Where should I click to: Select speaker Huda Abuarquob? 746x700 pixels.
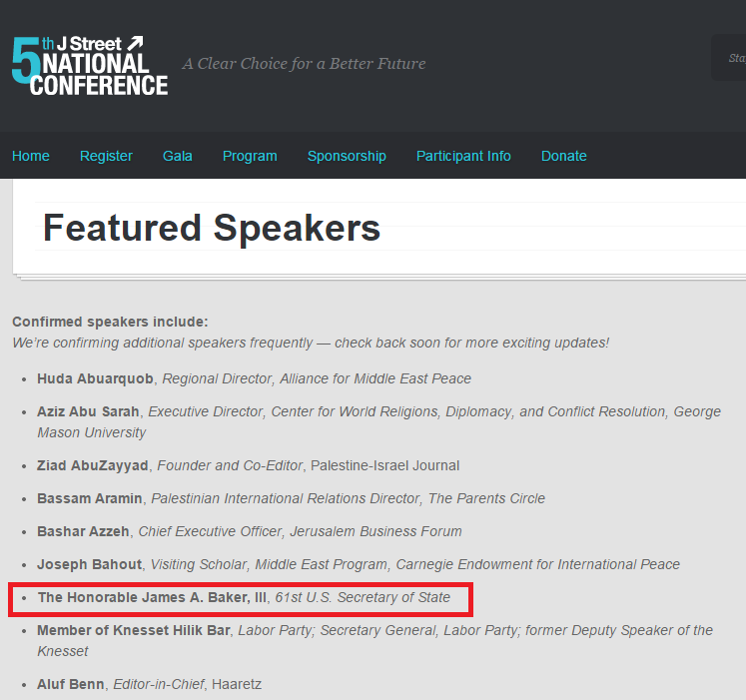[96, 378]
